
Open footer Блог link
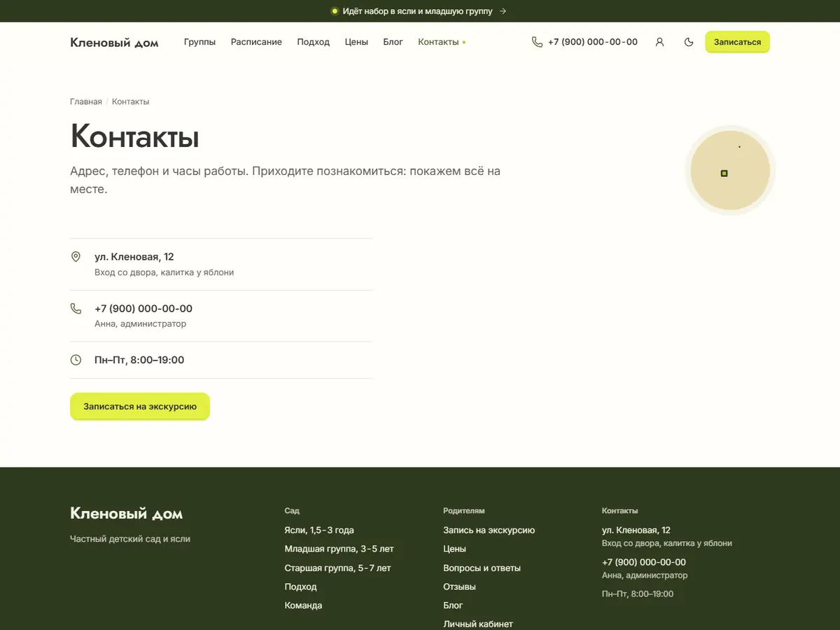click(x=453, y=605)
